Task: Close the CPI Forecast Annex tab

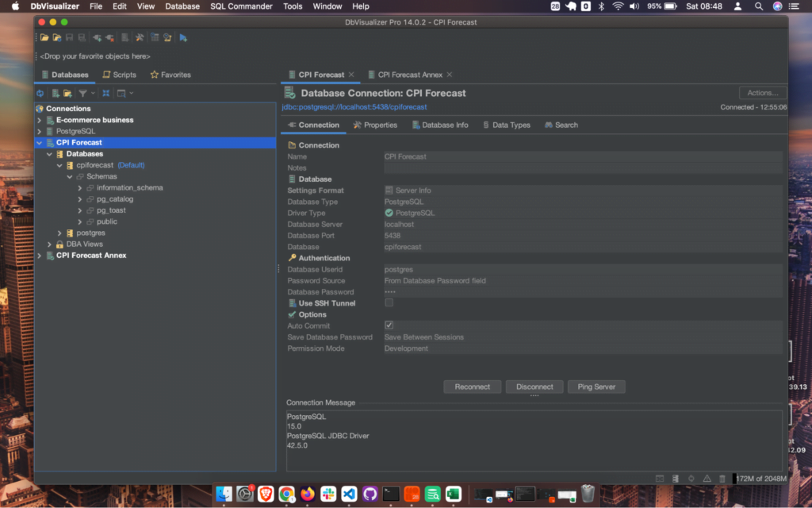Action: pyautogui.click(x=450, y=75)
